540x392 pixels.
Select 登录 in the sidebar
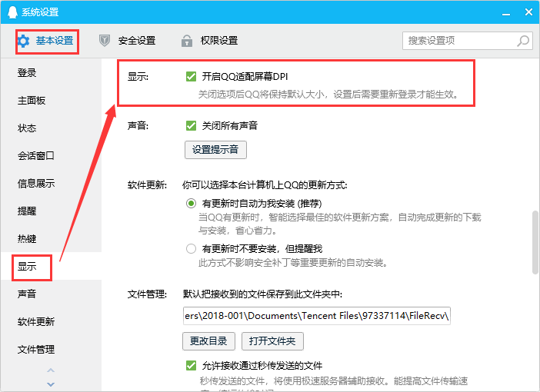coord(51,73)
